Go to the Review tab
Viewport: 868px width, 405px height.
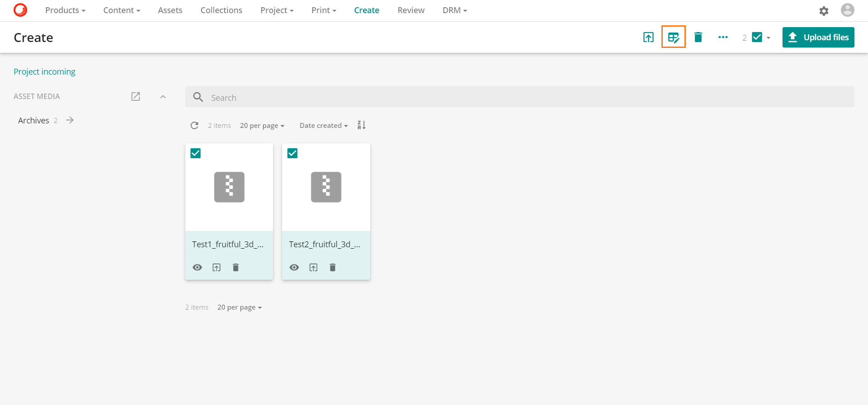pos(410,10)
